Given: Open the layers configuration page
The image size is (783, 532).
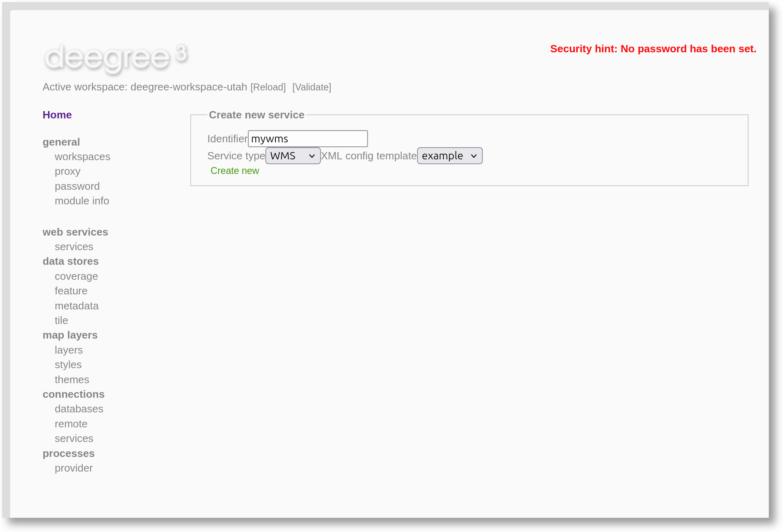Looking at the screenshot, I should coord(69,350).
